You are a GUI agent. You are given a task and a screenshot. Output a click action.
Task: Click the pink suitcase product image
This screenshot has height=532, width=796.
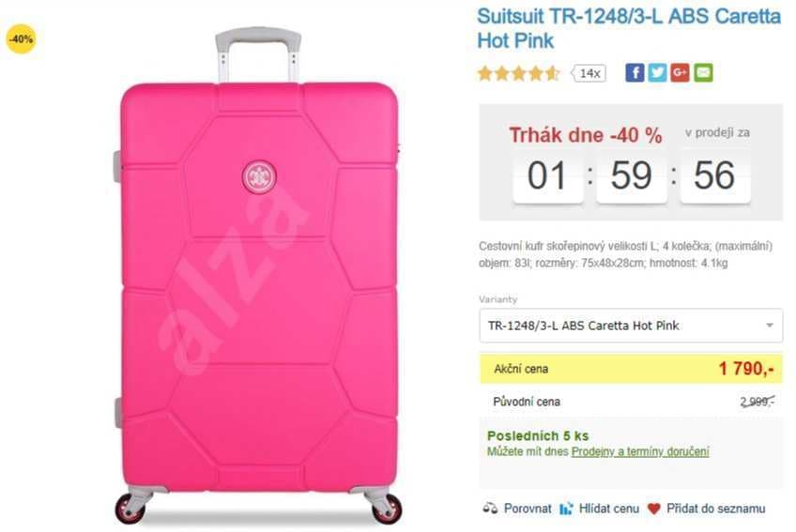point(259,277)
